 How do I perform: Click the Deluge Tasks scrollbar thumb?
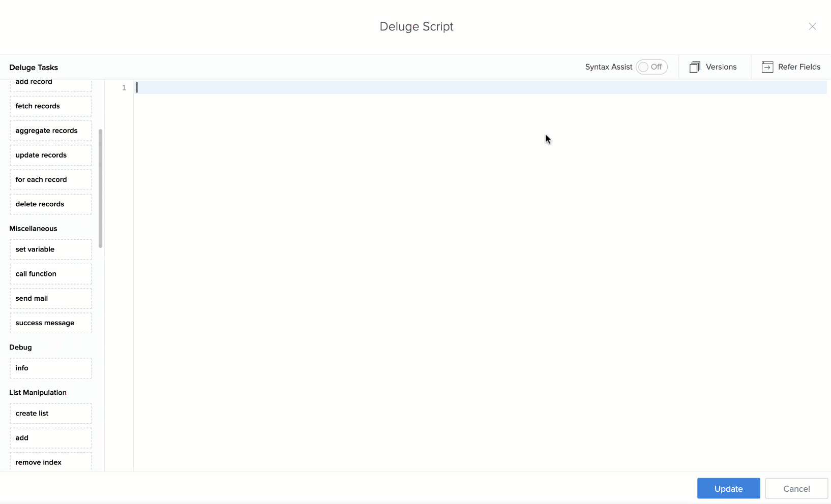click(x=101, y=188)
